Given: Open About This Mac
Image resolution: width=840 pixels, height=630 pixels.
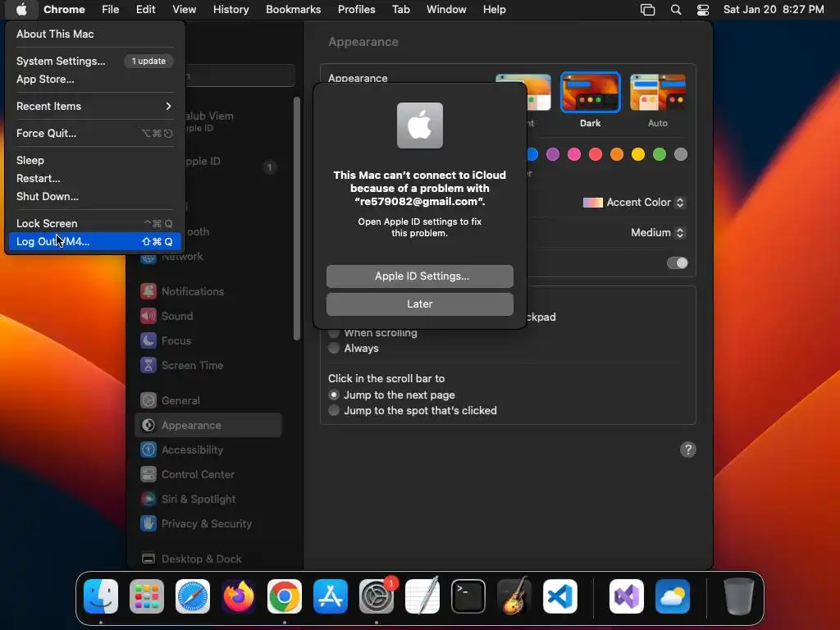Looking at the screenshot, I should click(94, 34).
